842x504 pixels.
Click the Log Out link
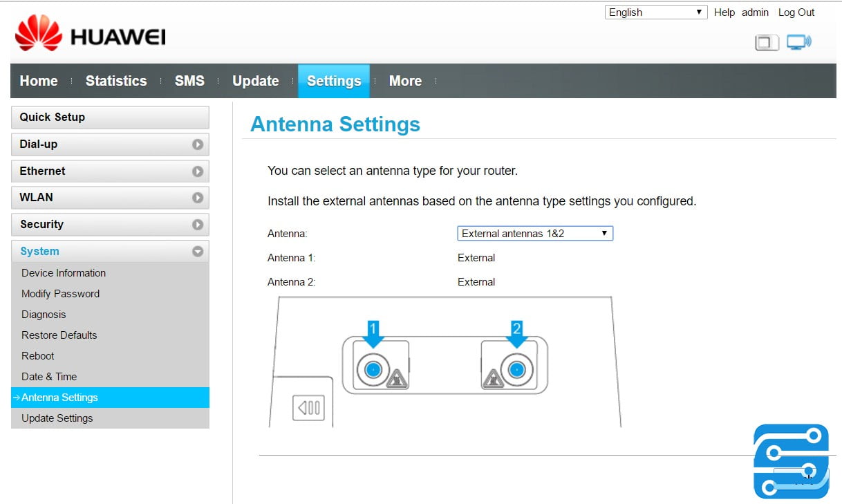[796, 12]
